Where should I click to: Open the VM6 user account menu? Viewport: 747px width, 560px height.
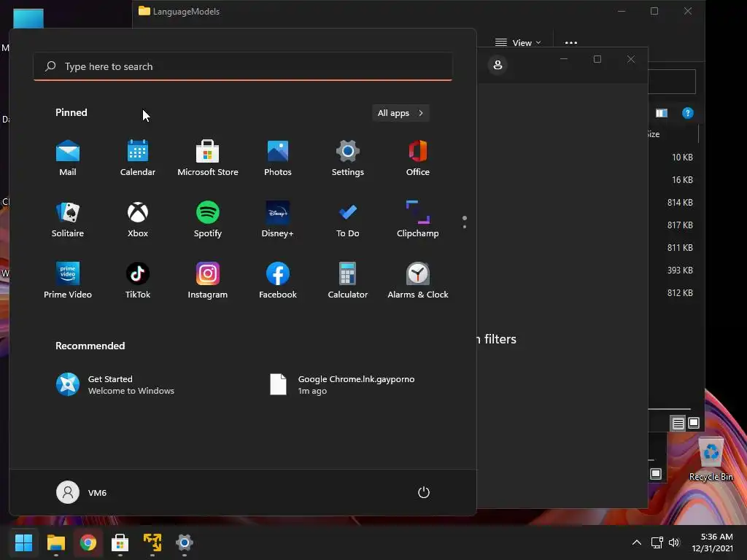tap(82, 492)
